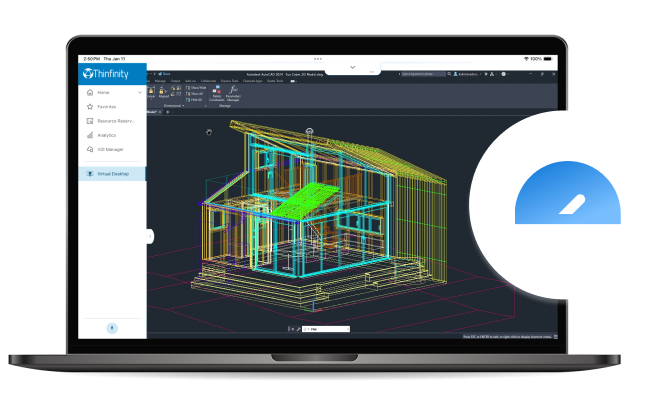Click the search magnifier icon in AutoCAD
662x394 pixels.
click(x=449, y=74)
